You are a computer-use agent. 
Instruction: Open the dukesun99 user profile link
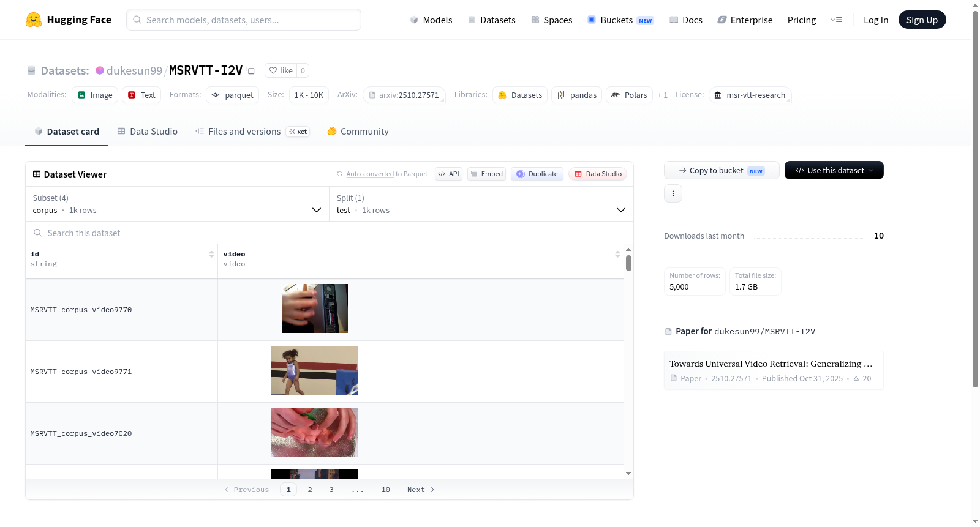tap(134, 70)
